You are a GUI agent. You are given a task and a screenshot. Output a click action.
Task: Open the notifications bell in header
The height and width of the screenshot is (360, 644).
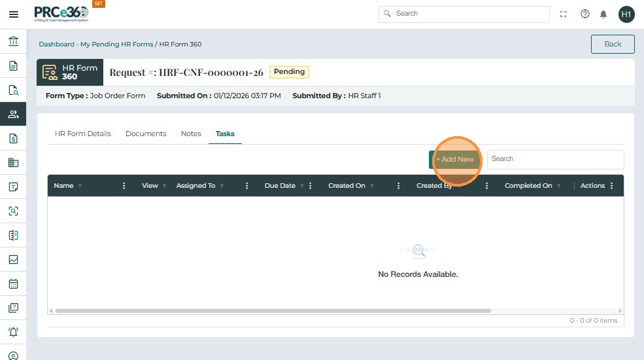[x=603, y=14]
